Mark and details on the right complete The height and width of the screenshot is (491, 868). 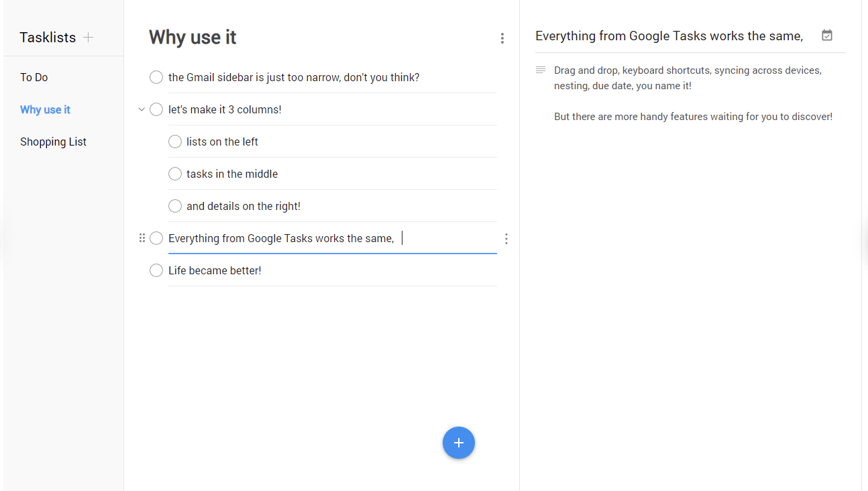point(175,206)
